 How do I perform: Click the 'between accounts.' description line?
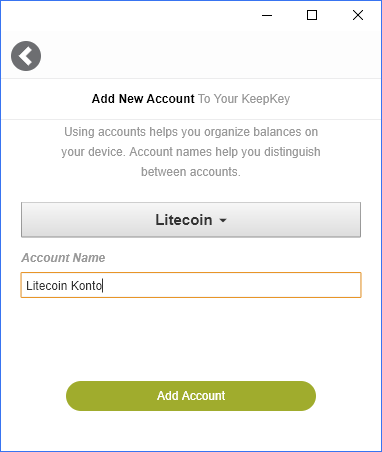191,172
